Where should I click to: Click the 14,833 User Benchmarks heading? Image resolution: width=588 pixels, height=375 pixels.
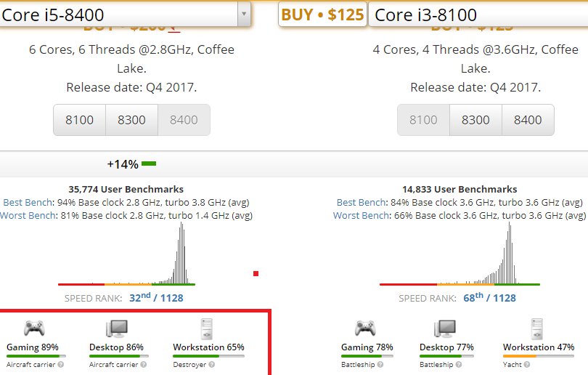460,189
